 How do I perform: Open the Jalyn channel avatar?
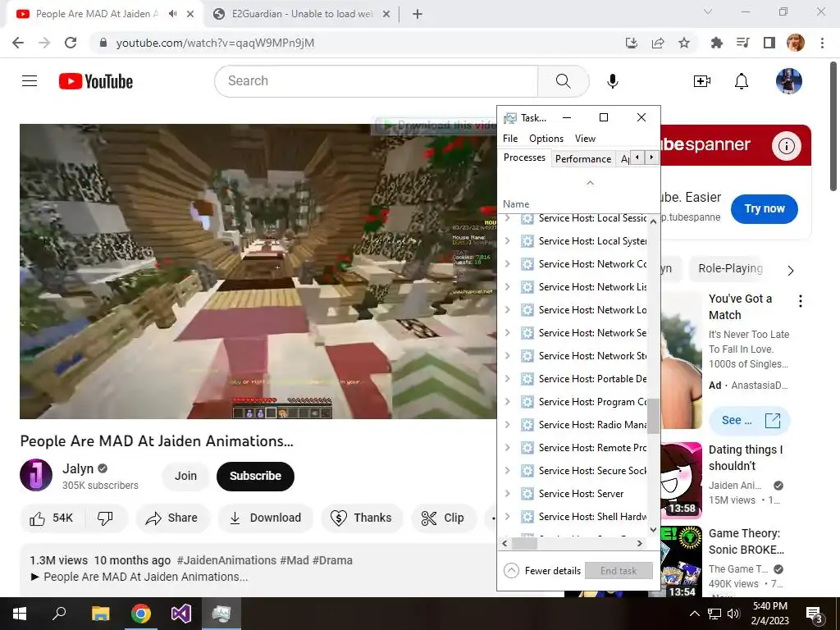pos(36,475)
